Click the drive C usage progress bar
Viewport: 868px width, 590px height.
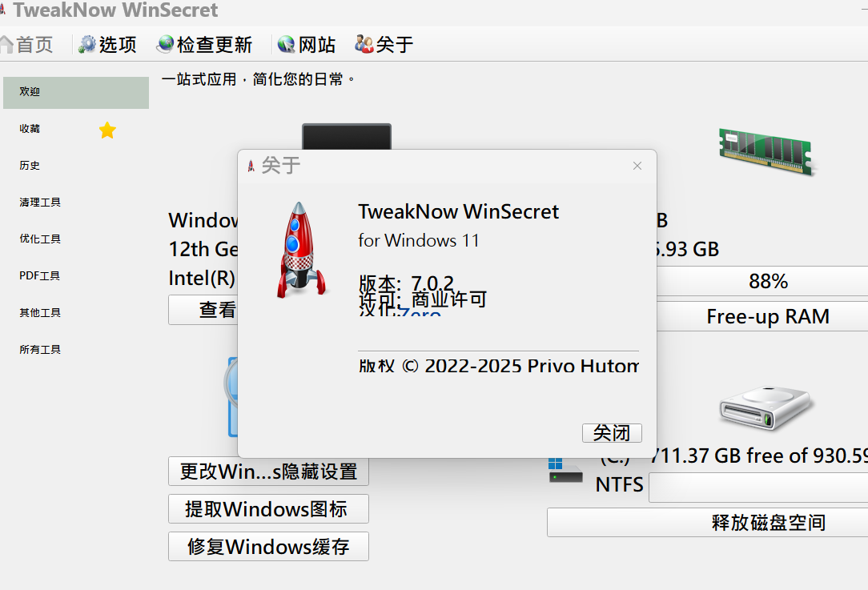tap(758, 488)
